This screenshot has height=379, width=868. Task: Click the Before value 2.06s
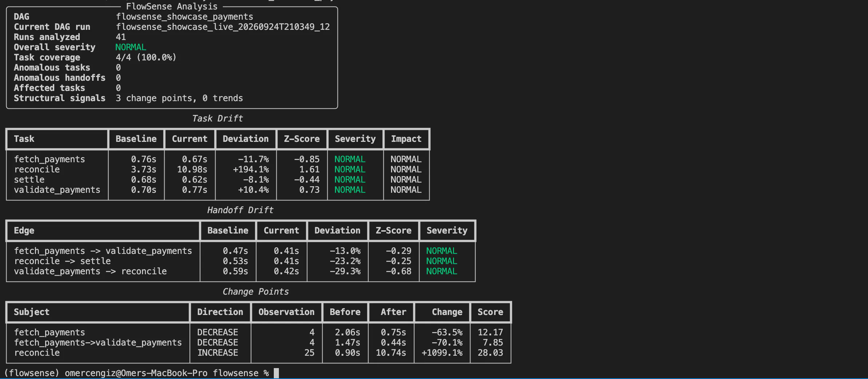(x=347, y=332)
